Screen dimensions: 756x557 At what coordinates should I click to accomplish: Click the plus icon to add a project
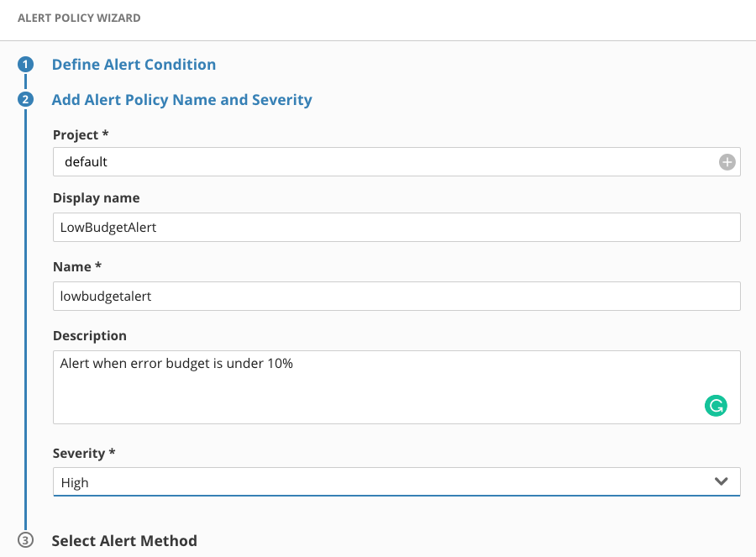pos(726,161)
